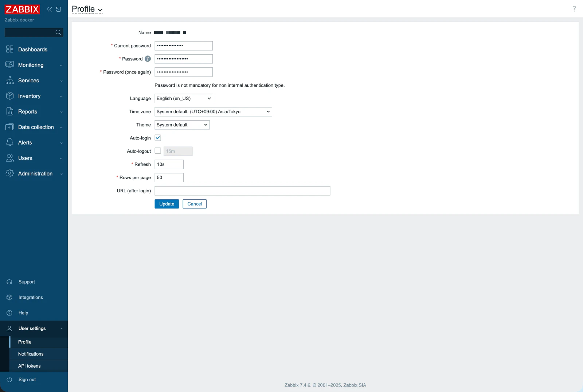Disable the Auto-login checkbox
The height and width of the screenshot is (392, 583).
[x=158, y=138]
